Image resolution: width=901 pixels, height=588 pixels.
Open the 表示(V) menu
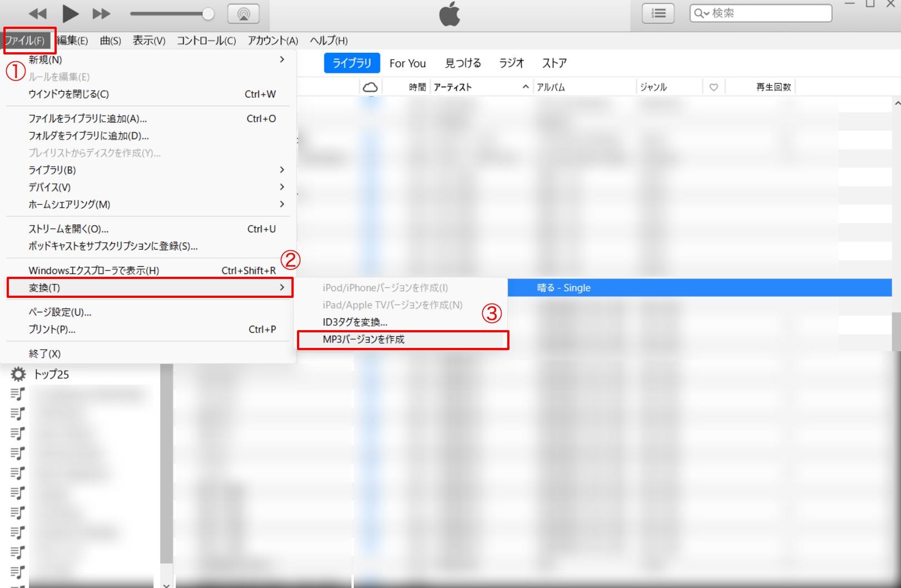point(148,41)
